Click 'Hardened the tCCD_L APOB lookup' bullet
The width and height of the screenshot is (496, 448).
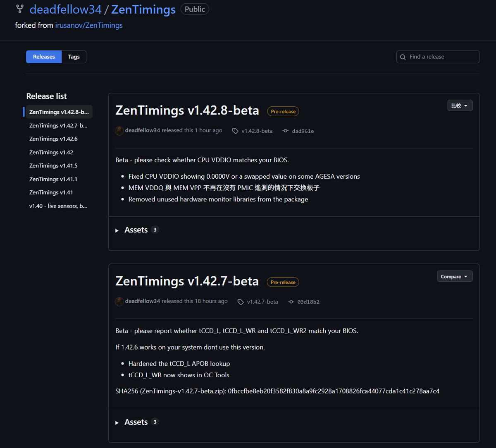click(x=179, y=364)
